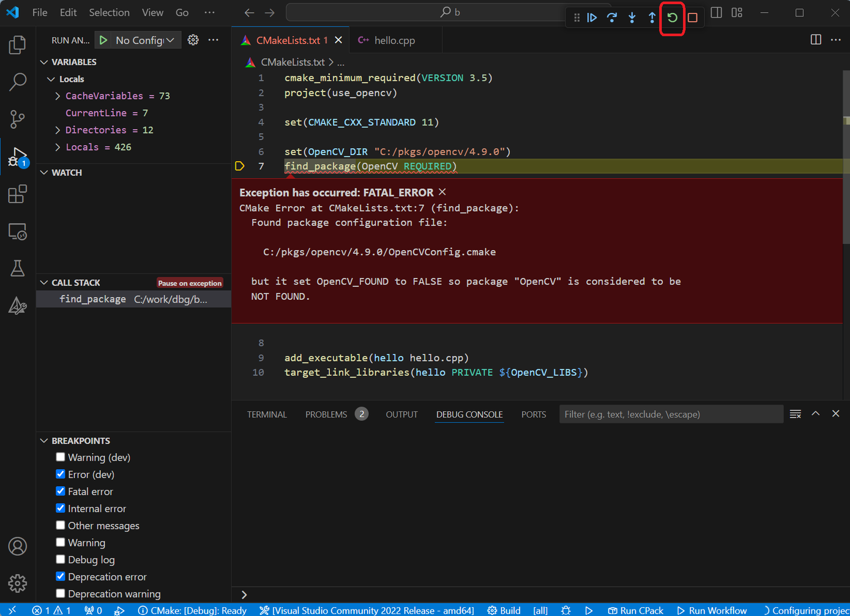Click the Step Into debug icon

pos(632,18)
